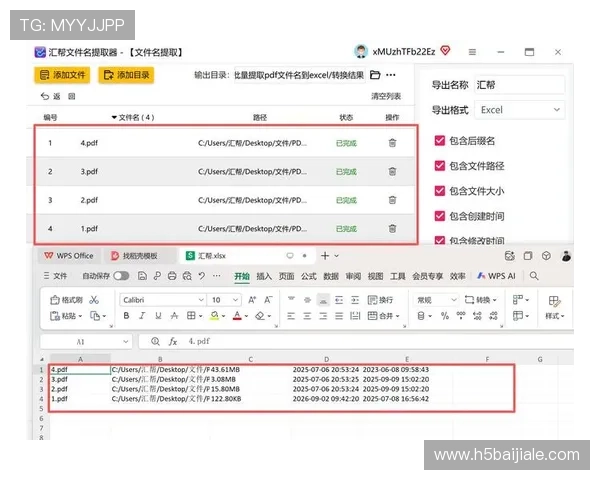Click the 导出名称 input field containing 汇帮
This screenshot has width=600, height=480.
pyautogui.click(x=519, y=85)
